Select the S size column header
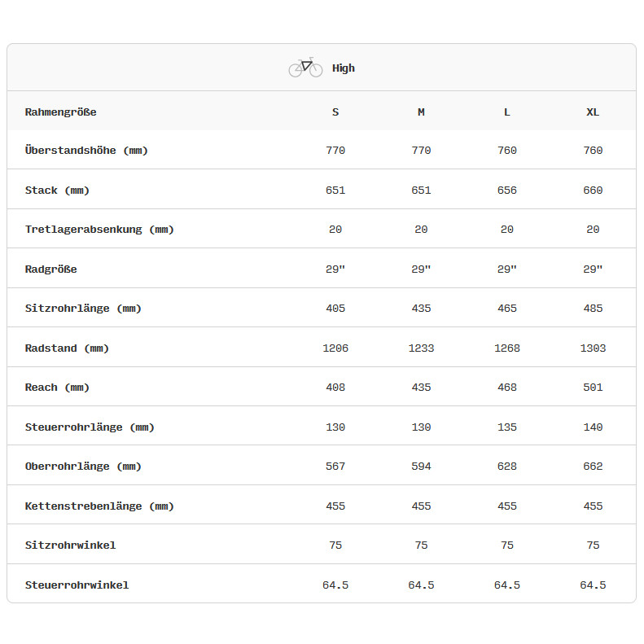Screen dimensions: 644x644 [x=335, y=112]
